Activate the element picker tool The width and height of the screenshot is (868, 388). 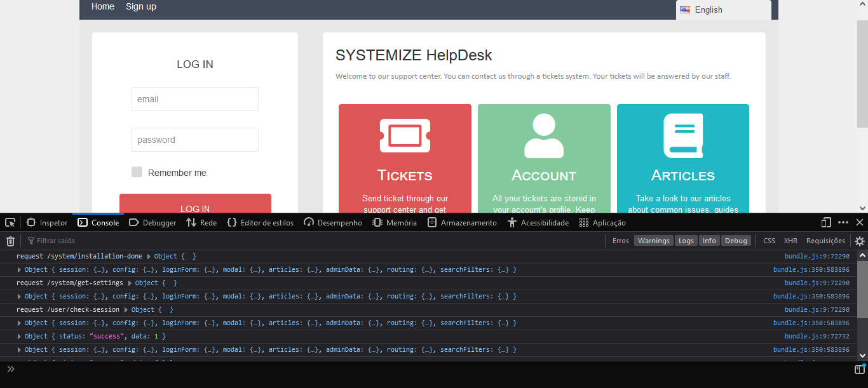click(10, 222)
